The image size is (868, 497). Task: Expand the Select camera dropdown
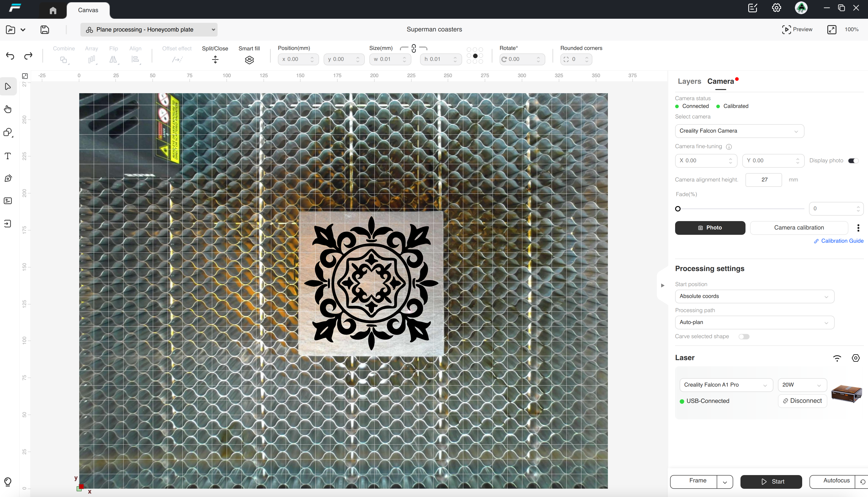[739, 131]
